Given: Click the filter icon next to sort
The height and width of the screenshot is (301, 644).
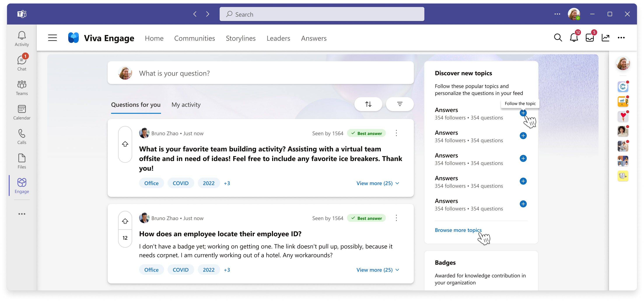Looking at the screenshot, I should (399, 104).
